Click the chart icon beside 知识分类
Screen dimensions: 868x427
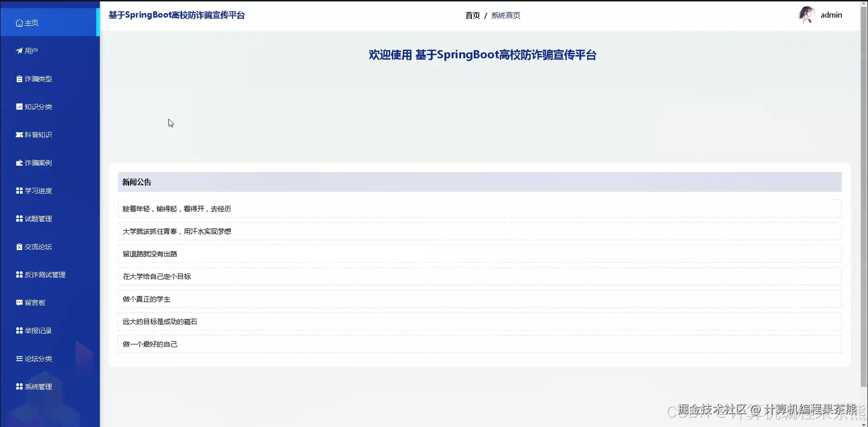tap(19, 107)
